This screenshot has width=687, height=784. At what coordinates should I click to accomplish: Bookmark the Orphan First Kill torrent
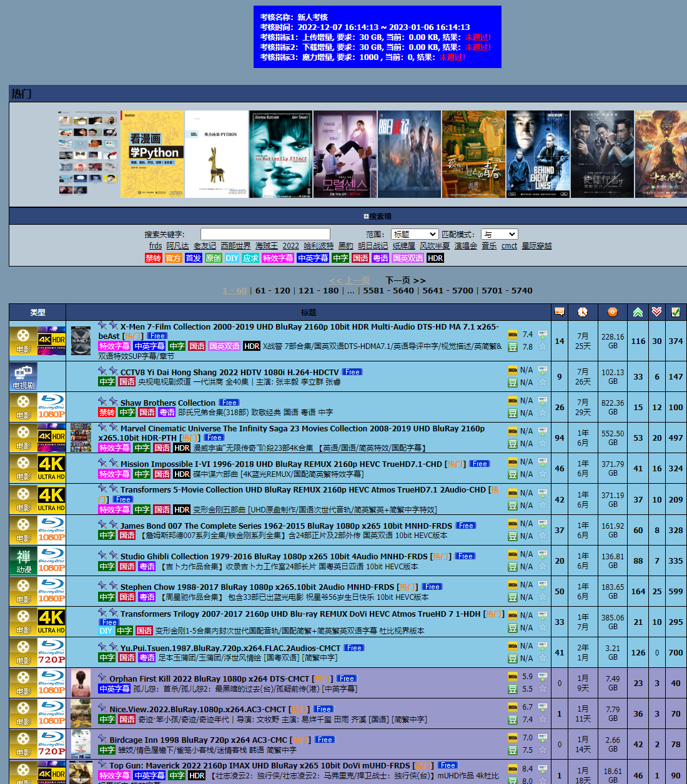click(x=543, y=688)
